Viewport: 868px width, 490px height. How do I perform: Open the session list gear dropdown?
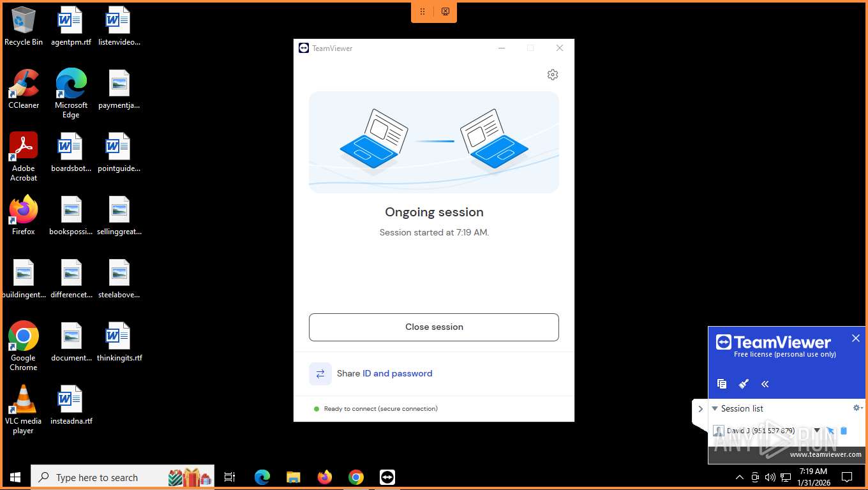coord(858,408)
